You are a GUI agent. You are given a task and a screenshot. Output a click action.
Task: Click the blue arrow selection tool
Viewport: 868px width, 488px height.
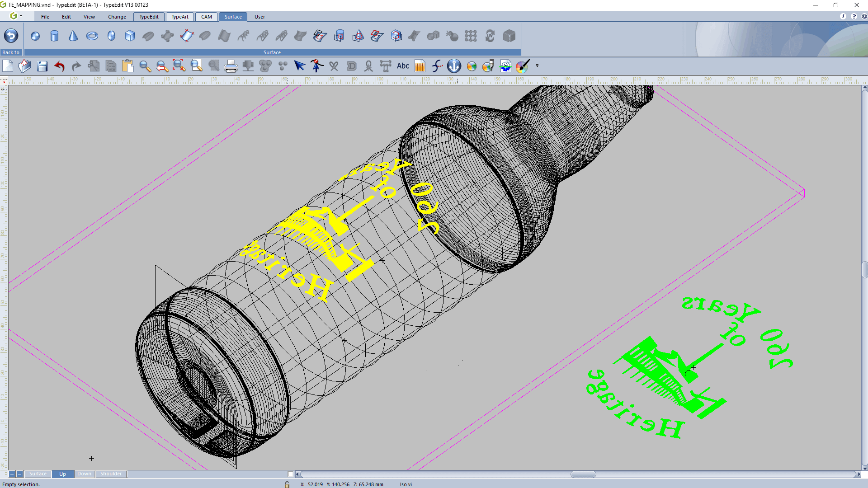299,66
